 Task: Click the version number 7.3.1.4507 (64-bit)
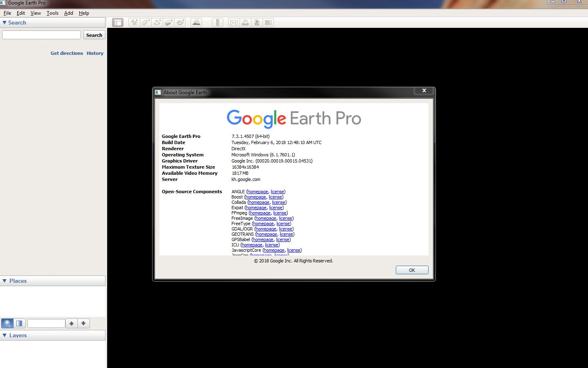click(251, 136)
